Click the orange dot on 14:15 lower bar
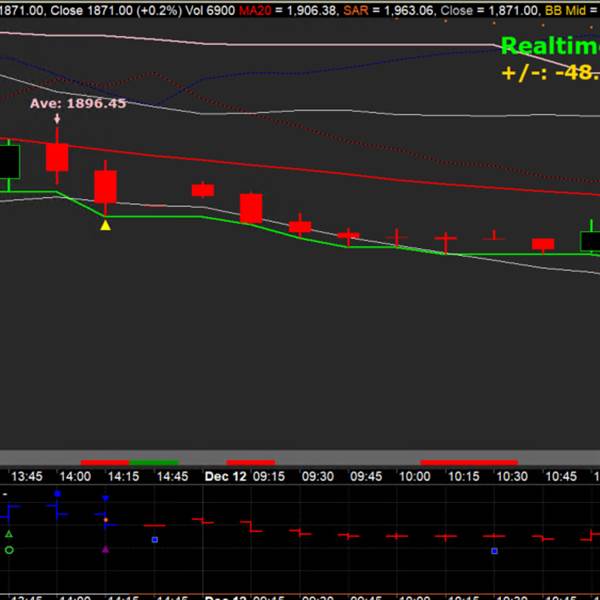Screen dimensions: 600x600 (106, 520)
